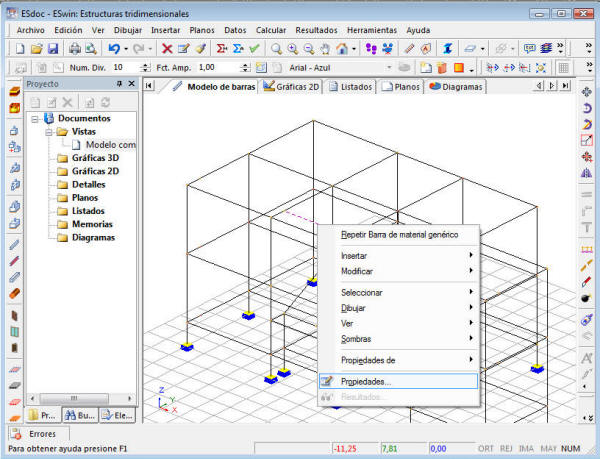The image size is (600, 459).
Task: Open a file via the folder icon
Action: pos(36,49)
